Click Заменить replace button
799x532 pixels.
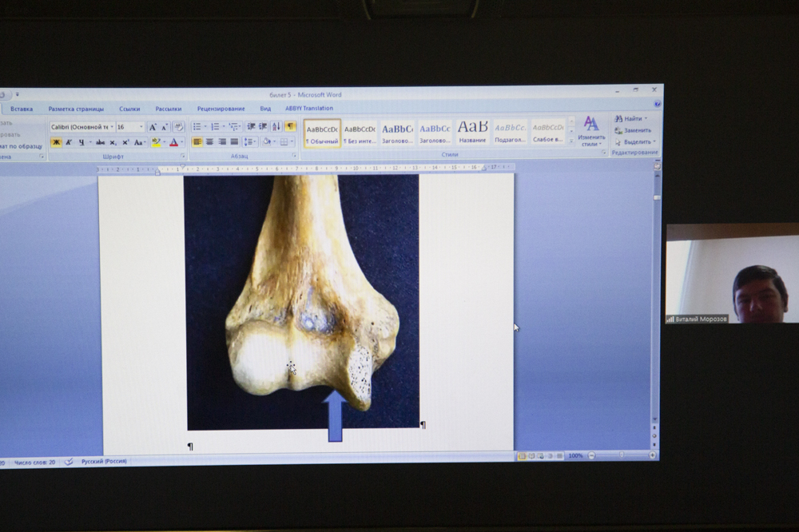point(632,130)
